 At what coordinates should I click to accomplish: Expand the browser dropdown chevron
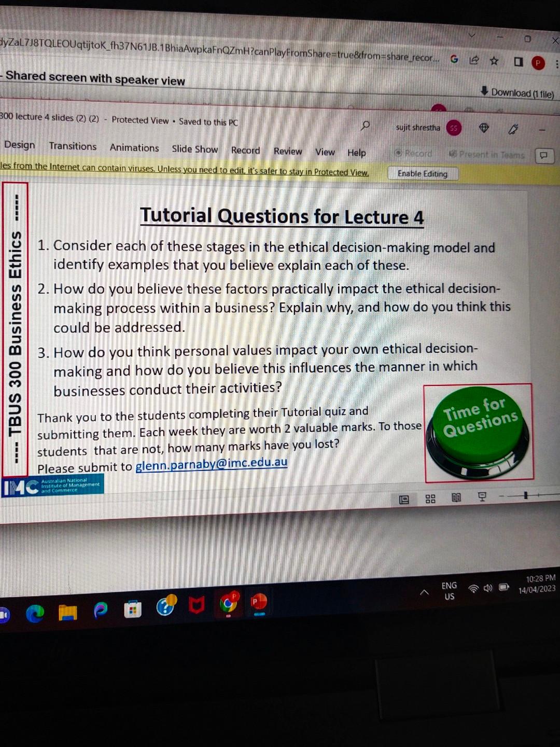pos(471,35)
